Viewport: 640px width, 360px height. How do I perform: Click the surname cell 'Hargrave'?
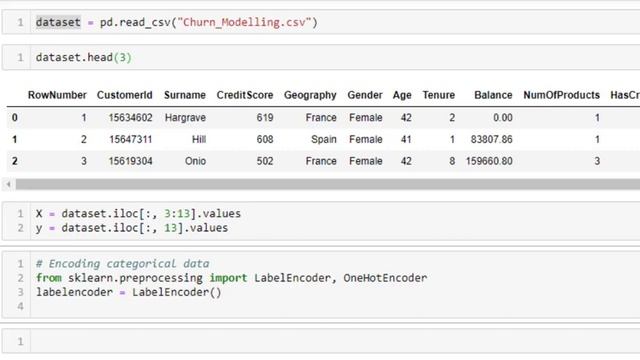185,118
